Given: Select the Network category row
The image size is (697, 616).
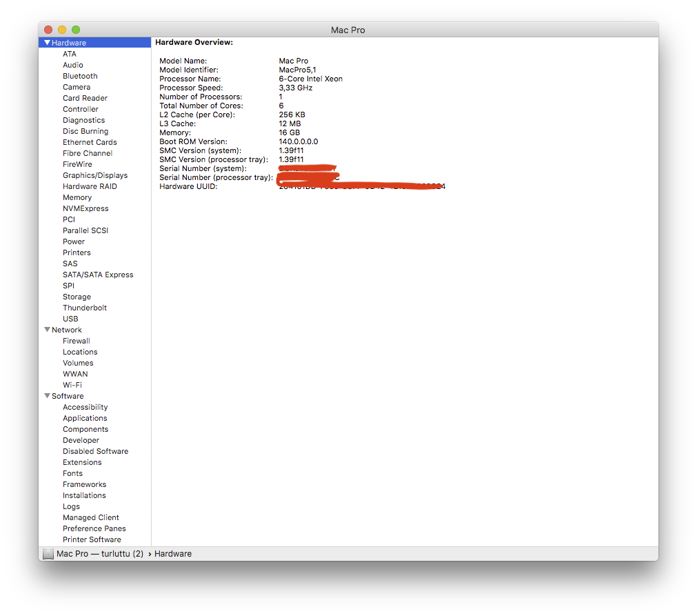Looking at the screenshot, I should (94, 330).
